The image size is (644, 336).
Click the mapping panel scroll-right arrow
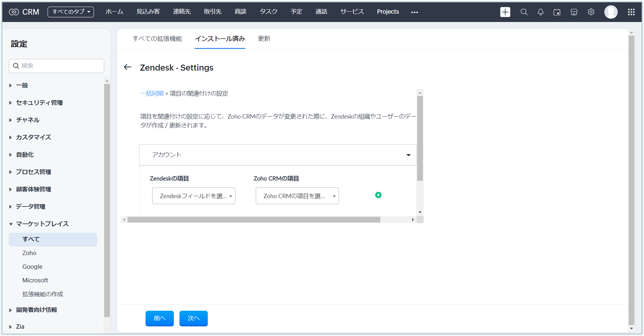point(413,220)
